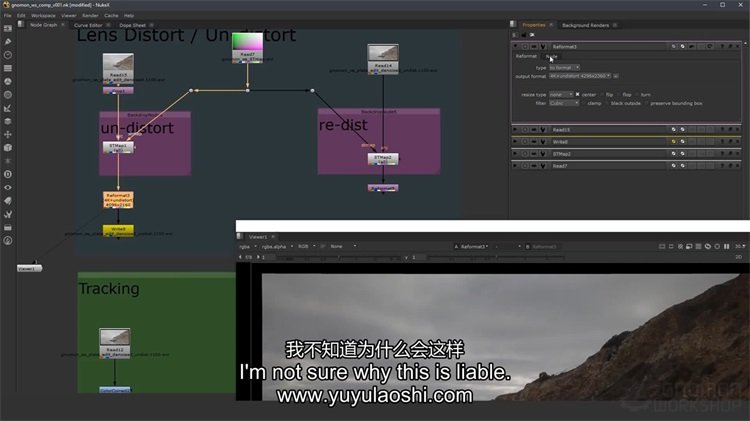
Task: Open the 3D nodes cube icon
Action: click(8, 148)
